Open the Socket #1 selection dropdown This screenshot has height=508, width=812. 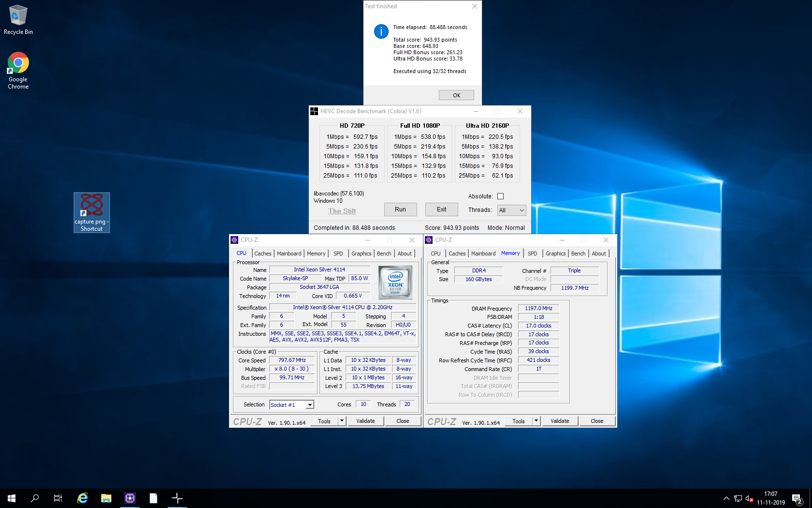292,405
